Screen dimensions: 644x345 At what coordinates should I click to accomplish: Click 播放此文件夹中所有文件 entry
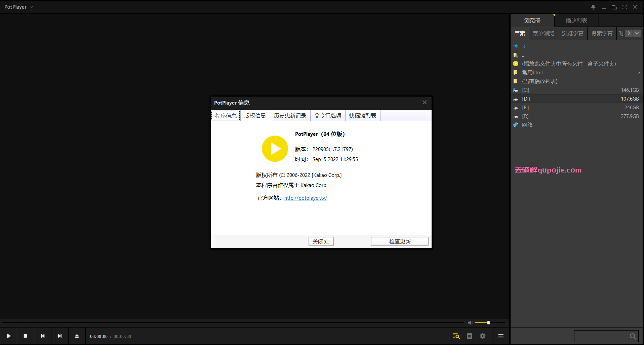pos(576,64)
